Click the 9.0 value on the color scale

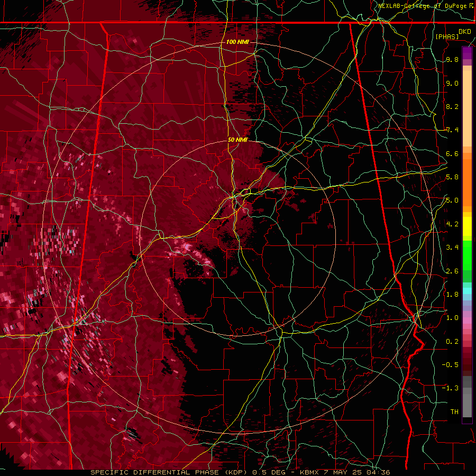[452, 83]
